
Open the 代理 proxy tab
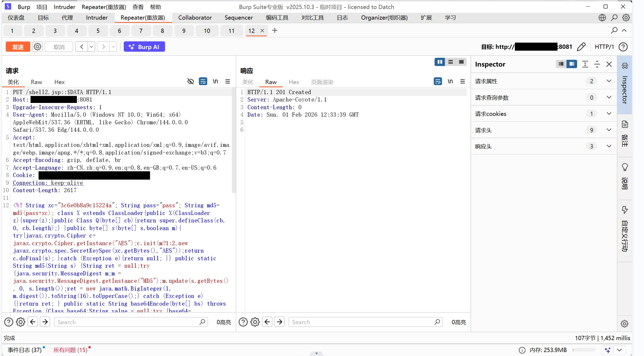tap(67, 18)
